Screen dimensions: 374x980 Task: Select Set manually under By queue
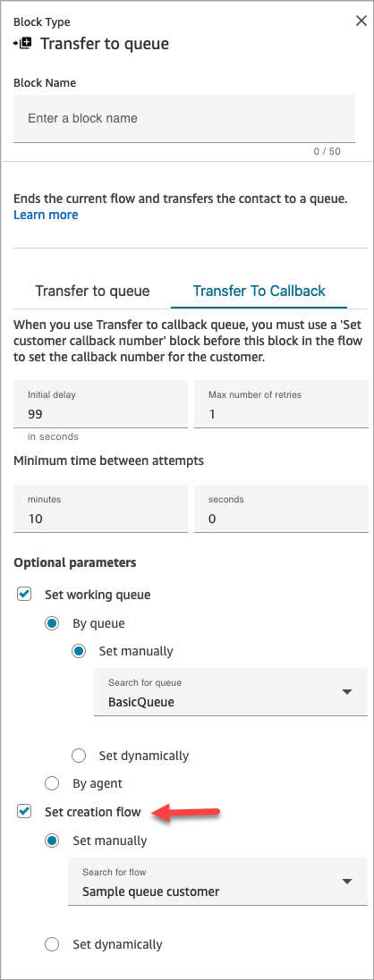coord(79,651)
